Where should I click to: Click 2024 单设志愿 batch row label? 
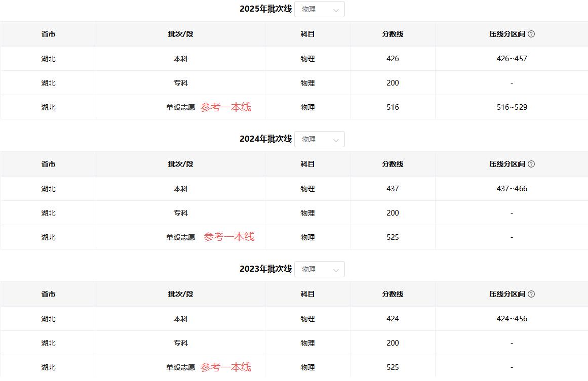pos(180,237)
